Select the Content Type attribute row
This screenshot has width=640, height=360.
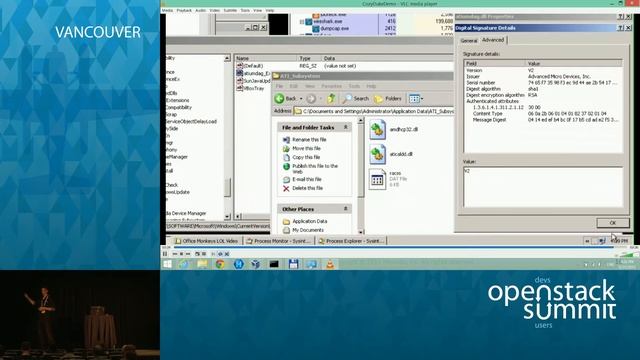point(542,113)
